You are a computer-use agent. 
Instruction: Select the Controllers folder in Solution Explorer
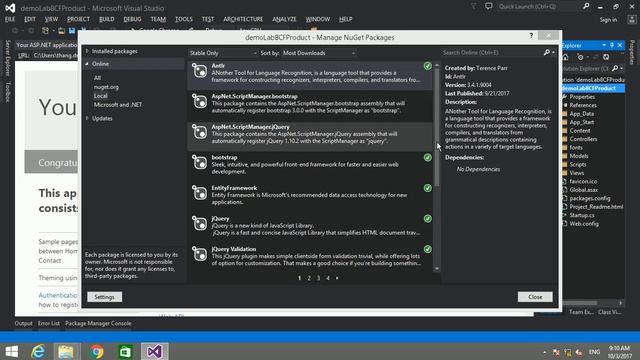tap(583, 139)
